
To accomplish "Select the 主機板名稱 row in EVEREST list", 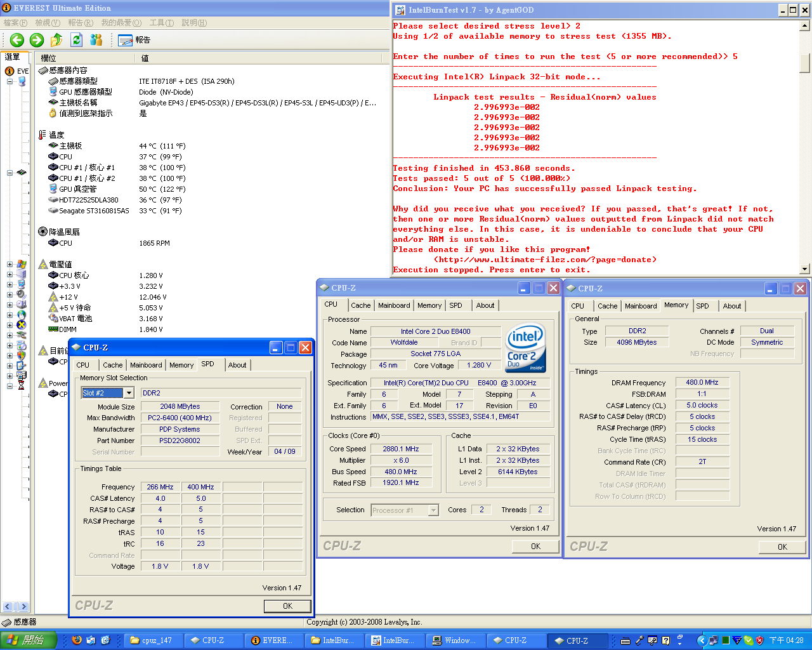I will tap(213, 103).
